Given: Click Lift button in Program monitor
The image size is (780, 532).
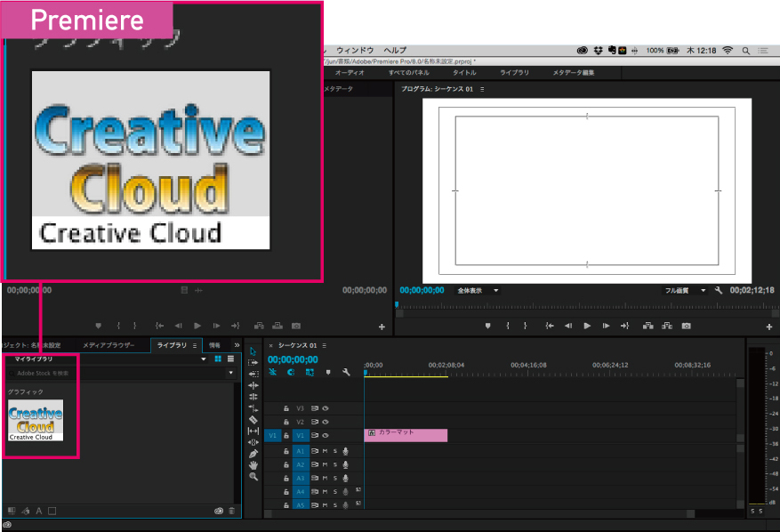Looking at the screenshot, I should click(x=647, y=326).
